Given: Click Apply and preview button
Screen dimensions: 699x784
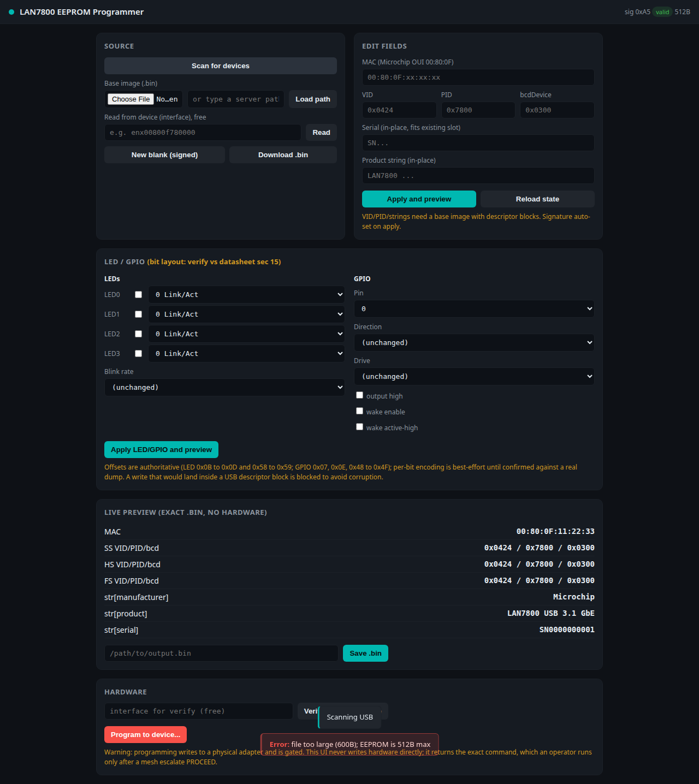Looking at the screenshot, I should pos(419,199).
